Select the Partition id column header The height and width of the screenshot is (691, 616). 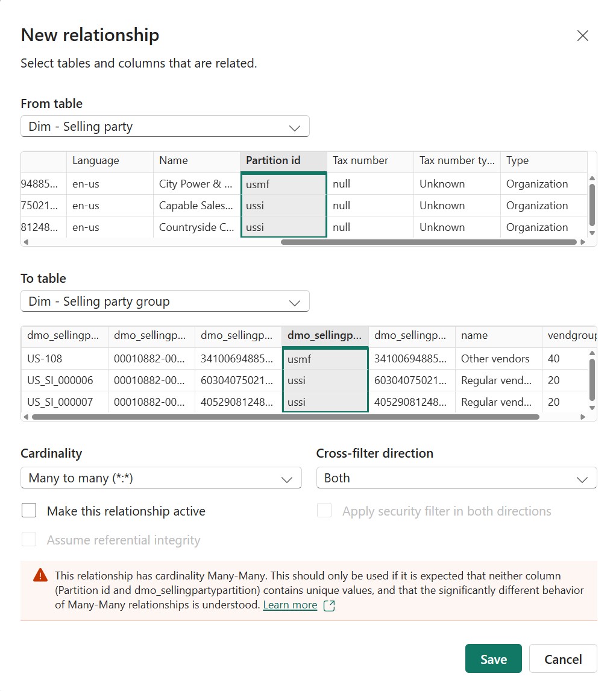point(283,161)
